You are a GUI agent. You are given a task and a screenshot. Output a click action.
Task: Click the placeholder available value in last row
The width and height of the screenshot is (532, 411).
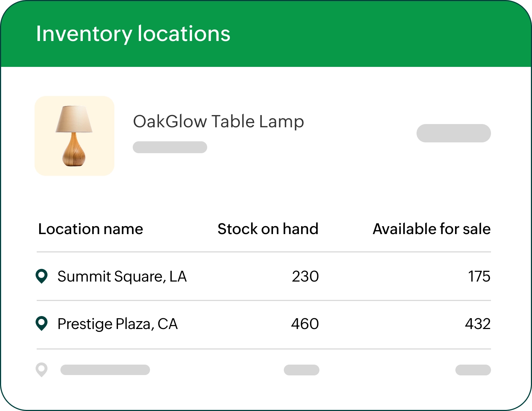pos(473,370)
